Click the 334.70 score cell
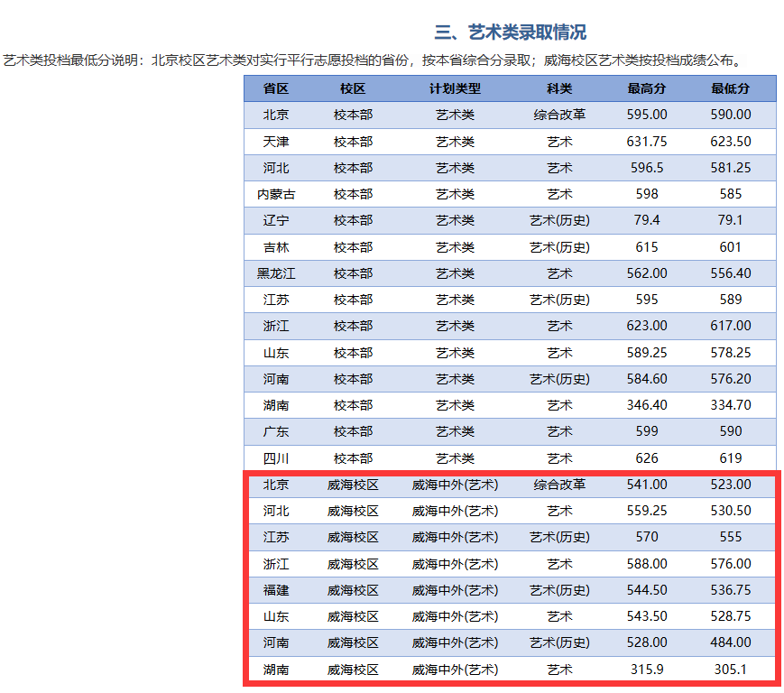784x693 pixels. coord(731,404)
